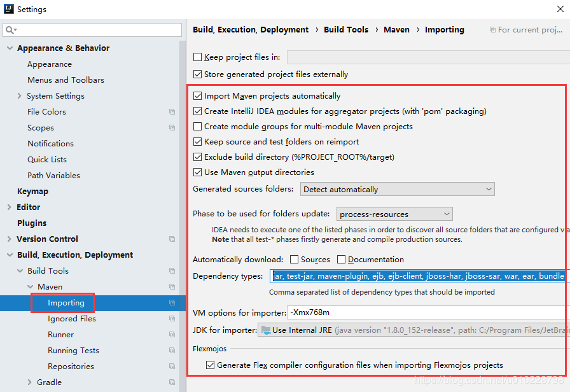Click the search magnifier icon in settings
The image size is (570, 392).
(11, 30)
